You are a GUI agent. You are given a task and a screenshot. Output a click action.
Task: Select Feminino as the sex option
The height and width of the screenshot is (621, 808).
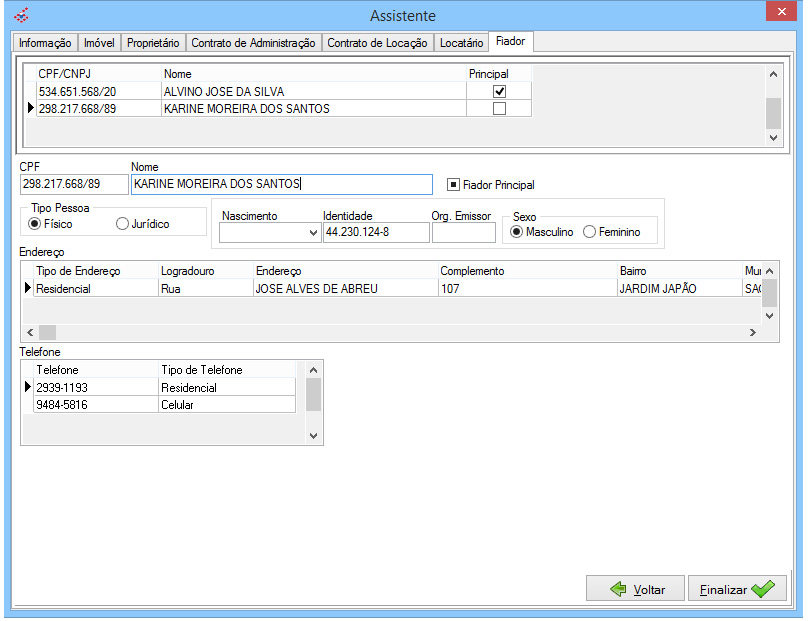point(590,232)
